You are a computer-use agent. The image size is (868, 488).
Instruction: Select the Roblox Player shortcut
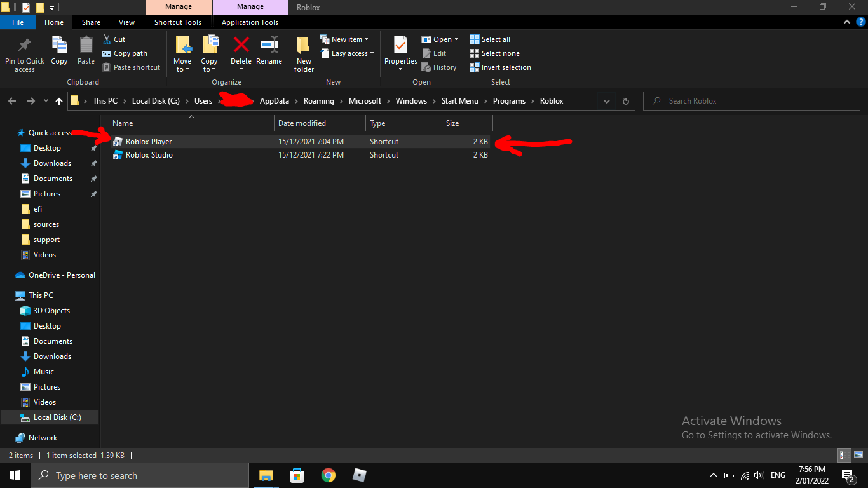(x=149, y=142)
